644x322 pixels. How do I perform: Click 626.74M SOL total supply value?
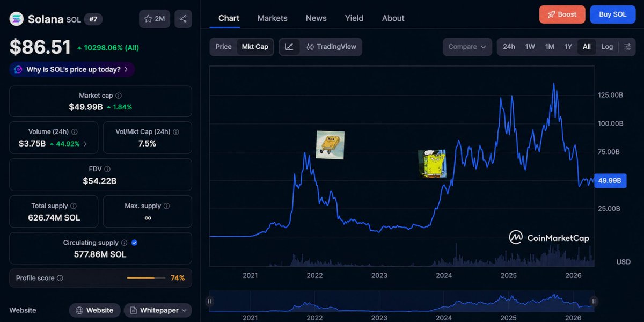click(54, 218)
